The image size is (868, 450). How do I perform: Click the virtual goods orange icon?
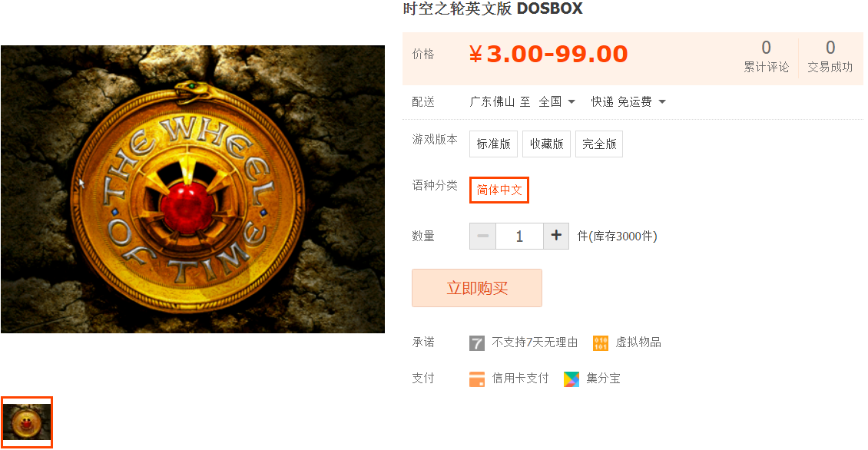(x=601, y=343)
